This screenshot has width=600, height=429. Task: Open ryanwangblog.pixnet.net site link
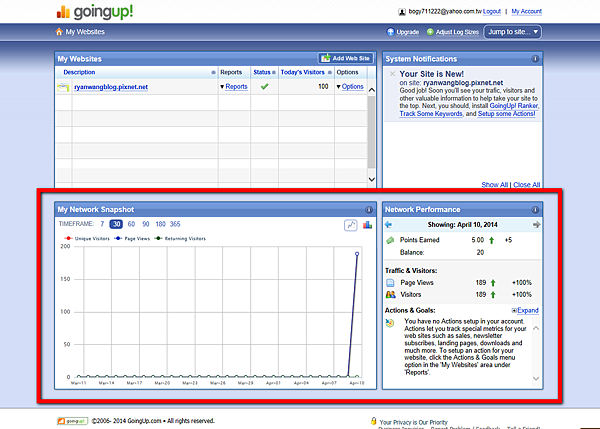pos(111,87)
